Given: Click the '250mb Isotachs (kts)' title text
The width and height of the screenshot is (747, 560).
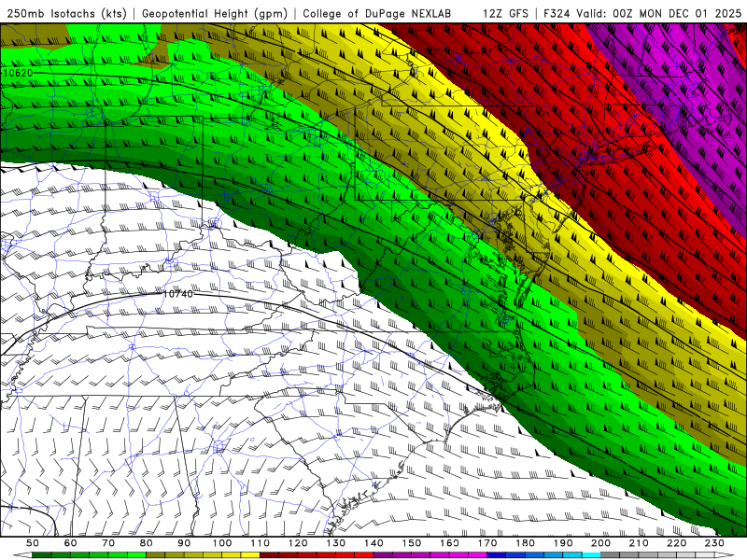Looking at the screenshot, I should tap(67, 13).
